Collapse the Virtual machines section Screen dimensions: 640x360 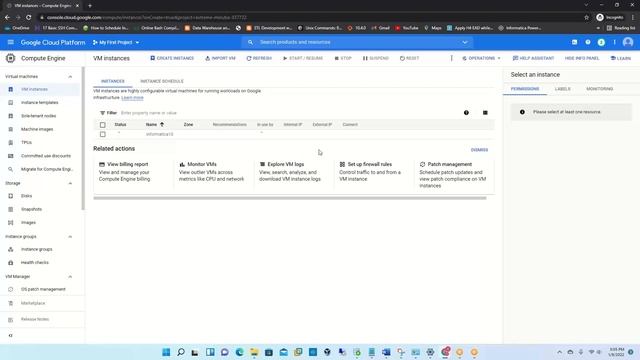(70, 77)
